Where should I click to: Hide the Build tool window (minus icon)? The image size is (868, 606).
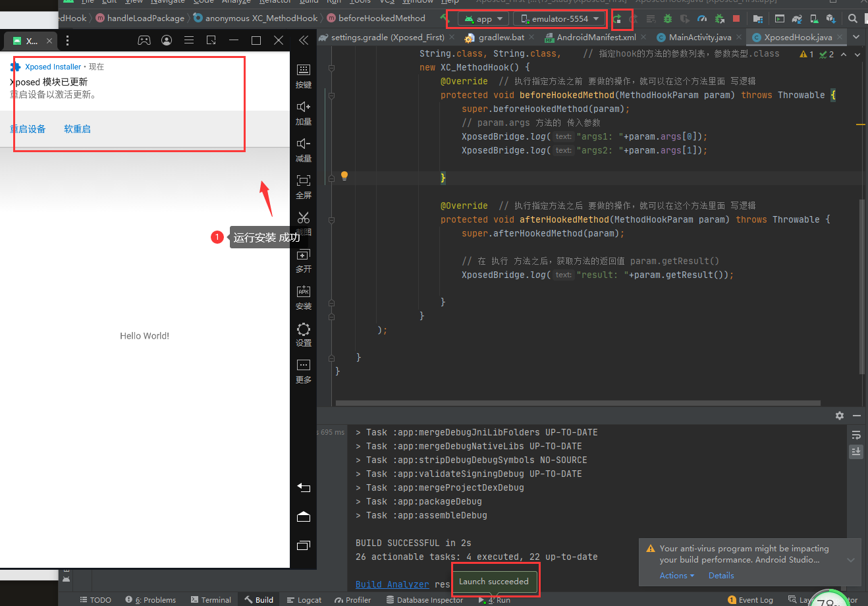pyautogui.click(x=857, y=416)
